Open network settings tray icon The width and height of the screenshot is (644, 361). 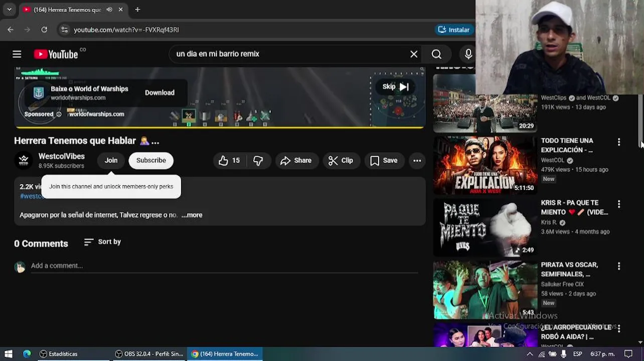click(x=542, y=354)
